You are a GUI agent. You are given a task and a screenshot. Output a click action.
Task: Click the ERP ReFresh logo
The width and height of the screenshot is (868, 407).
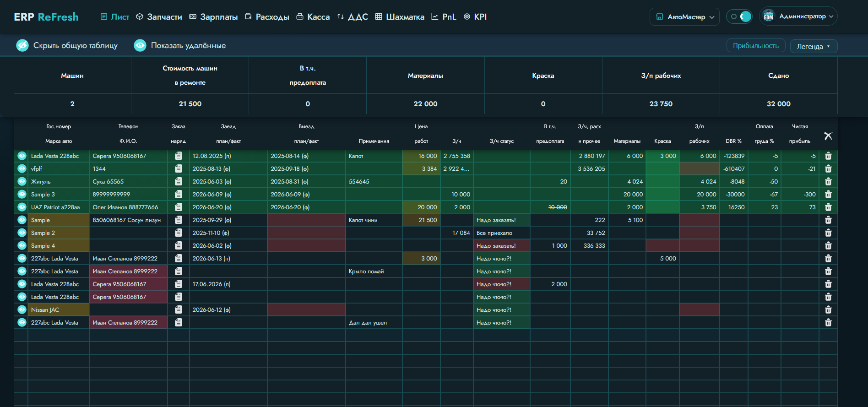click(x=46, y=17)
